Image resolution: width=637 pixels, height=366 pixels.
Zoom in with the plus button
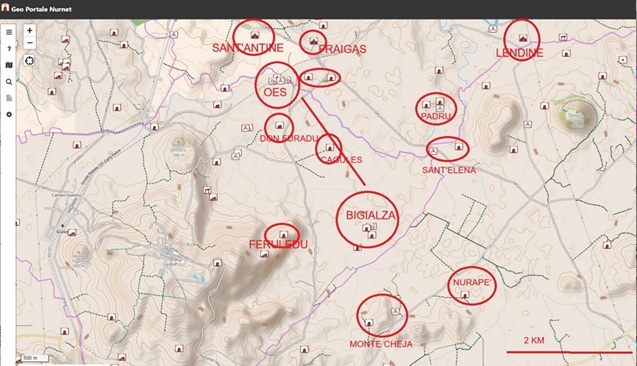tap(29, 30)
